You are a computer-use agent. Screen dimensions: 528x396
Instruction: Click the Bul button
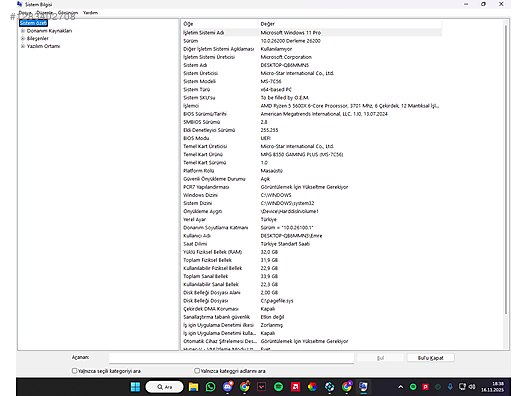(380, 358)
